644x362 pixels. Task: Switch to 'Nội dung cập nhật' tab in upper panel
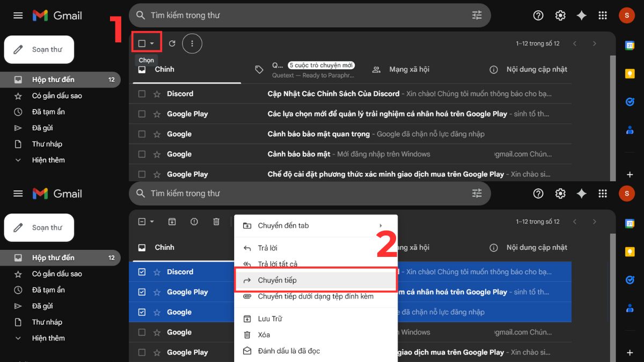click(x=537, y=69)
